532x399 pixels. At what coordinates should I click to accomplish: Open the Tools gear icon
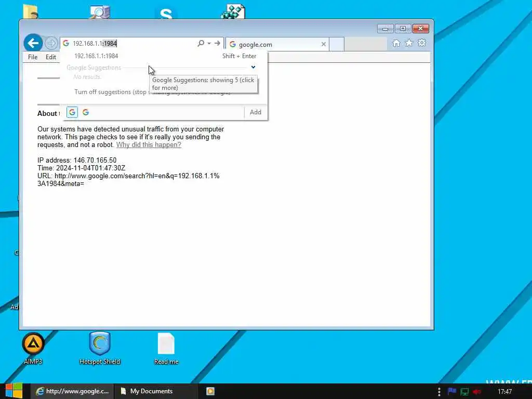[422, 43]
